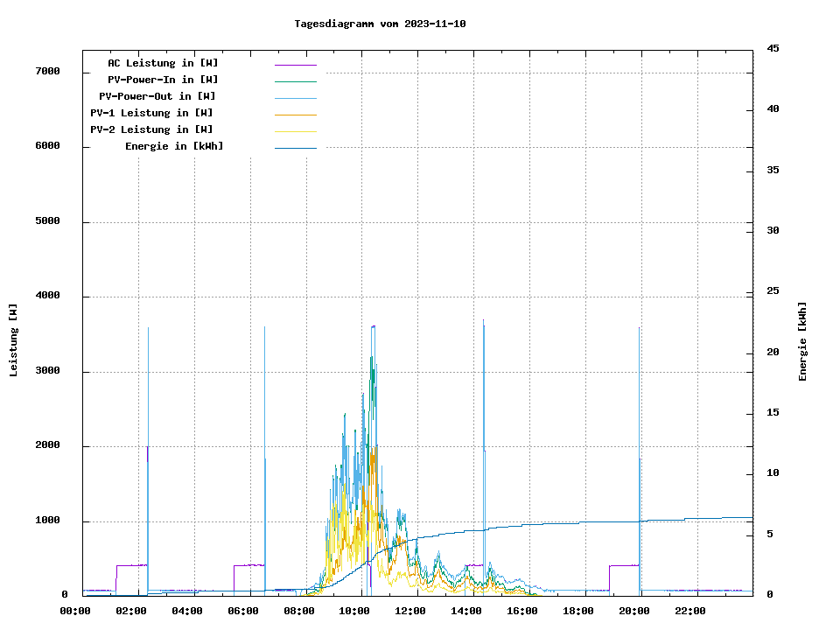The height and width of the screenshot is (630, 840).
Task: Click the purple AC Leistung legend line sample
Action: tap(295, 64)
